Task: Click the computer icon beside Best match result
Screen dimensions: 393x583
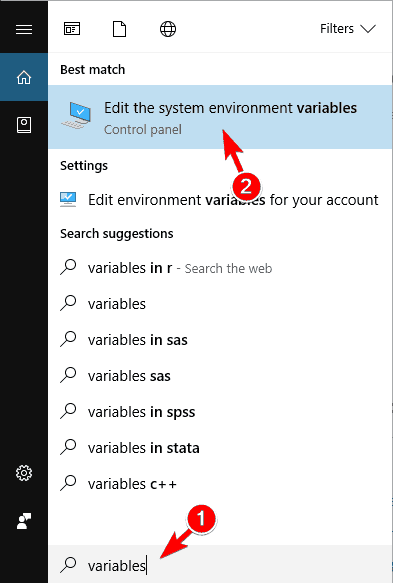Action: tap(77, 116)
